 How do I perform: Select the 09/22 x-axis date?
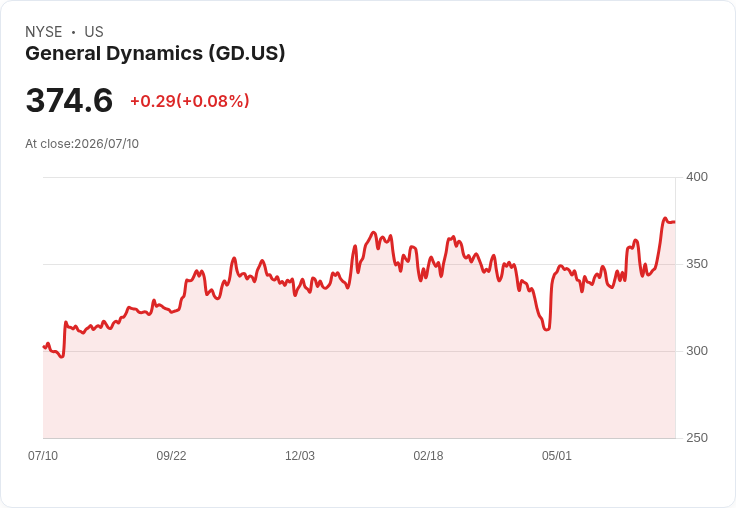tap(171, 456)
